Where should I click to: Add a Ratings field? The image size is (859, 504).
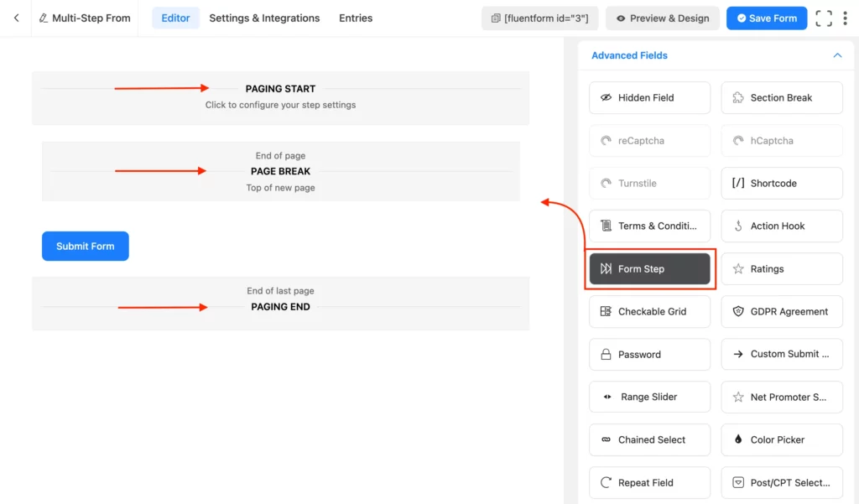coord(781,268)
